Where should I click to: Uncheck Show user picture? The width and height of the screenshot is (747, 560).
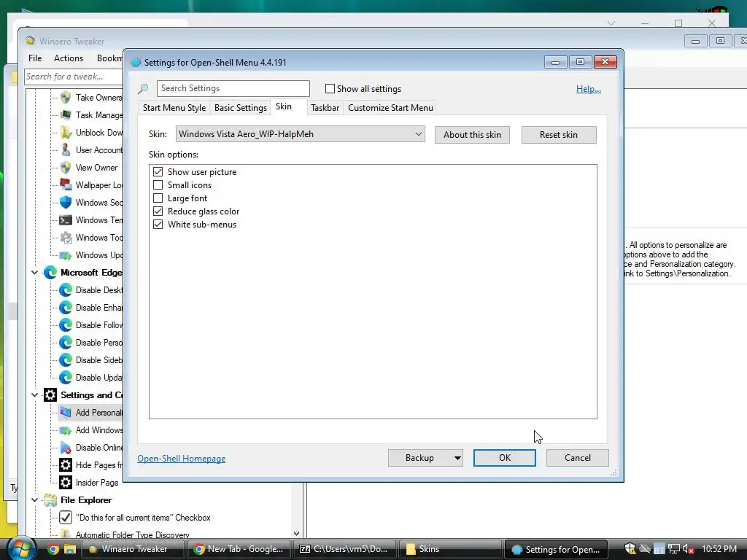tap(158, 172)
